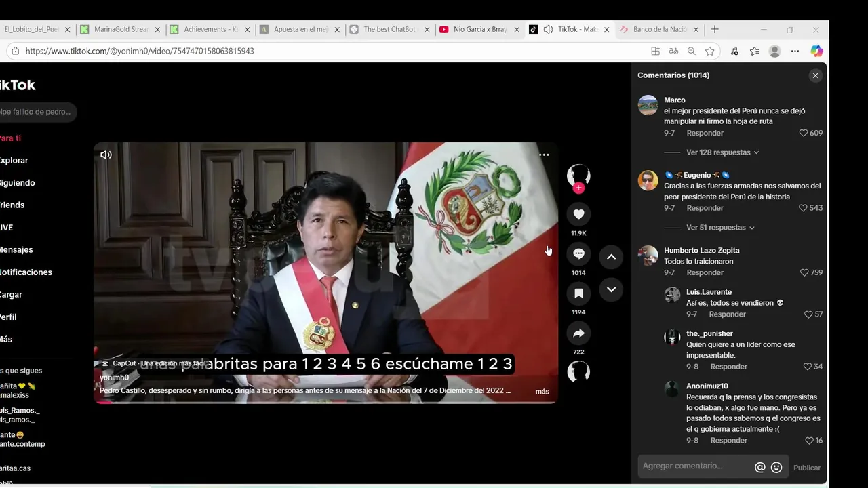Close the TikTok browser tab
This screenshot has height=488, width=868.
[x=606, y=30]
